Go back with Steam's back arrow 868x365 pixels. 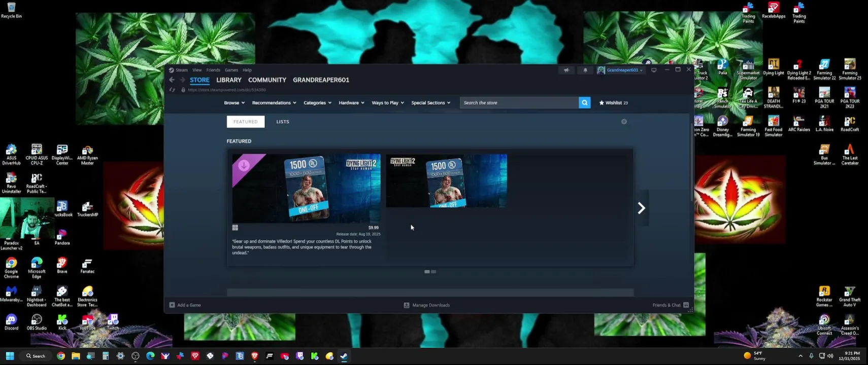(172, 80)
